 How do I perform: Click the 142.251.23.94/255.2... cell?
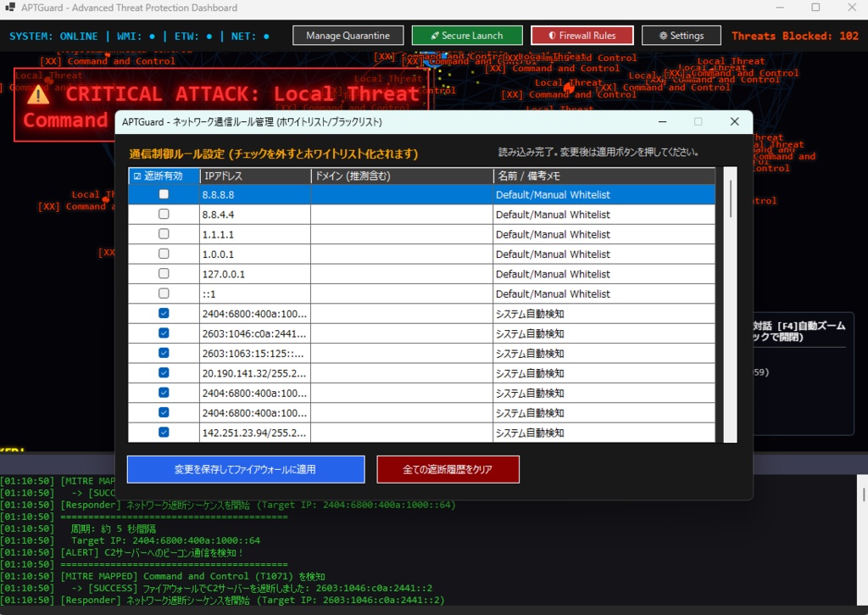tap(255, 433)
